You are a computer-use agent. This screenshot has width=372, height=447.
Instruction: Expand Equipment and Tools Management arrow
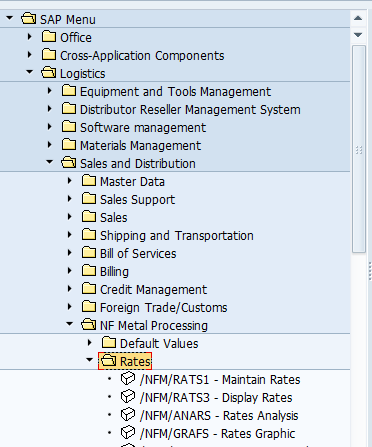50,90
